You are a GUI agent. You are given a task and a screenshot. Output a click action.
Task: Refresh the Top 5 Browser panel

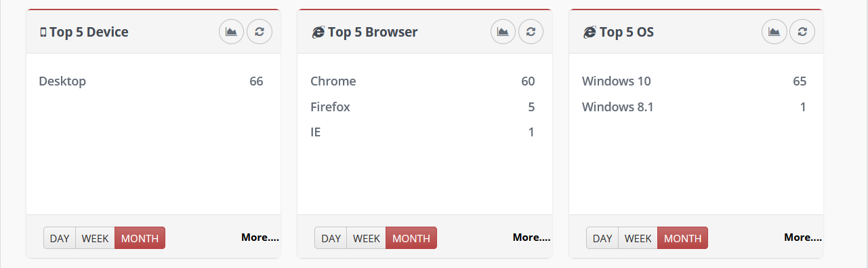pyautogui.click(x=531, y=32)
